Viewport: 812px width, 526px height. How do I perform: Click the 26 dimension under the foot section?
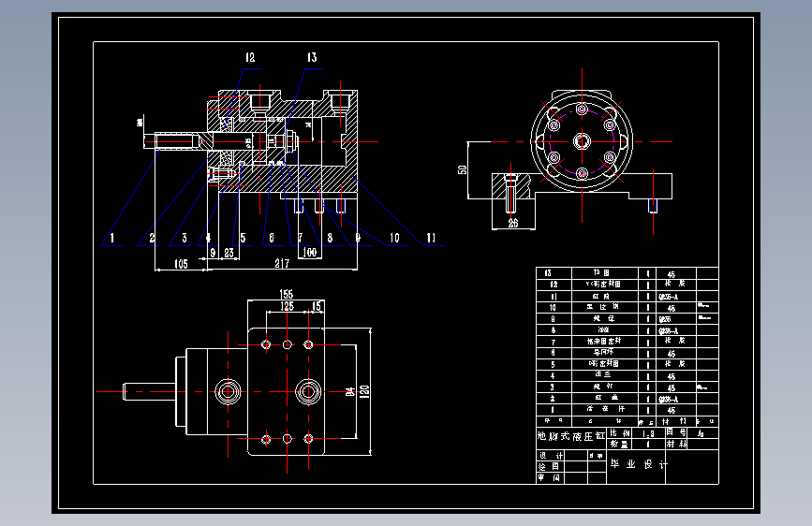point(513,223)
